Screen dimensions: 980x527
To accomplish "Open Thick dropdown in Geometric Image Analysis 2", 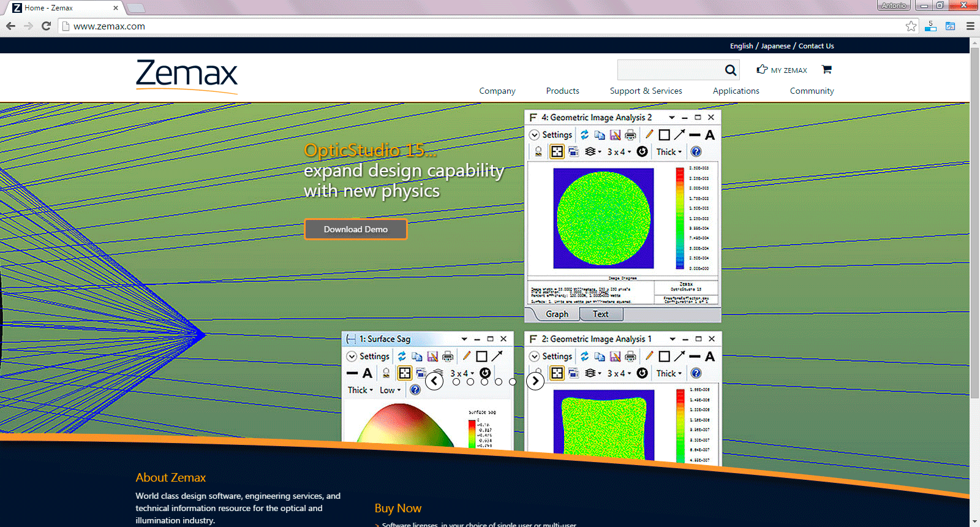I will [669, 151].
